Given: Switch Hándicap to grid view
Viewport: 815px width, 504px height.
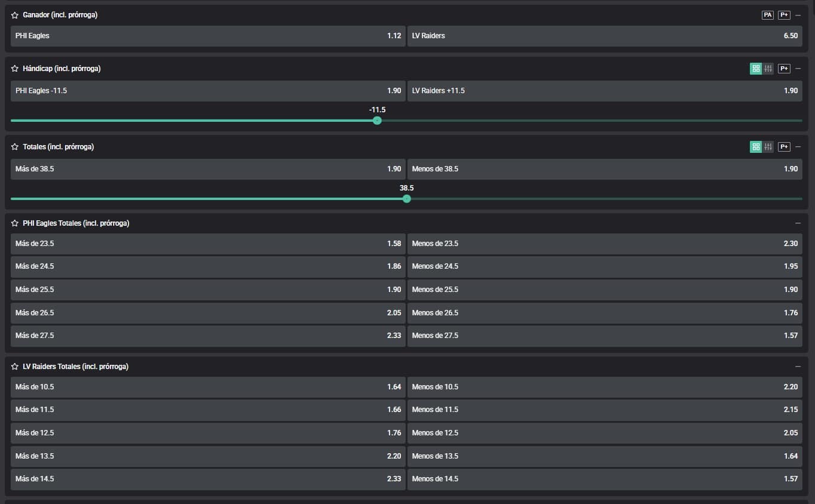Looking at the screenshot, I should point(756,69).
